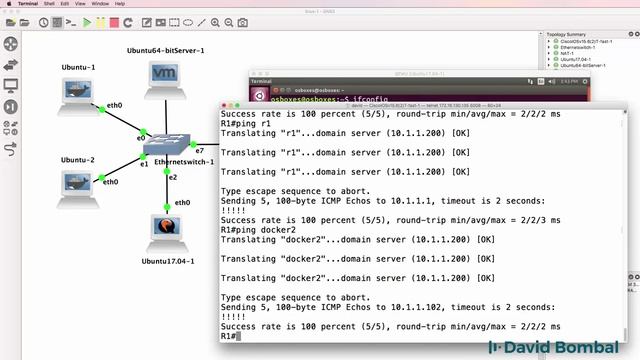Open the View menu

click(x=80, y=4)
